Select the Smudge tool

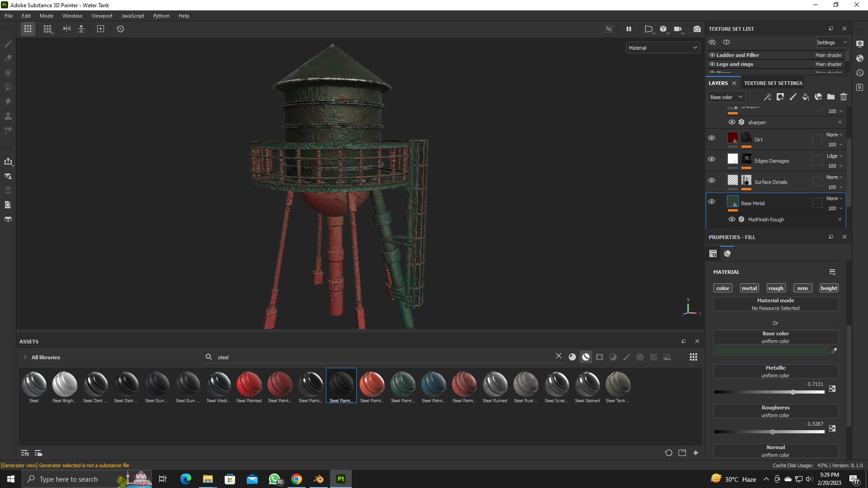pos(8,101)
